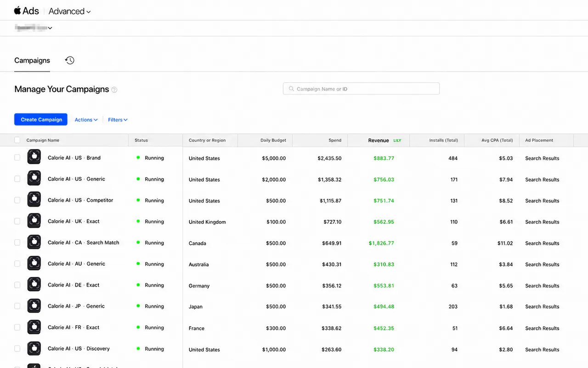Image resolution: width=588 pixels, height=368 pixels.
Task: Open the Calorie AI · CA · Search Match campaign
Action: [x=84, y=242]
